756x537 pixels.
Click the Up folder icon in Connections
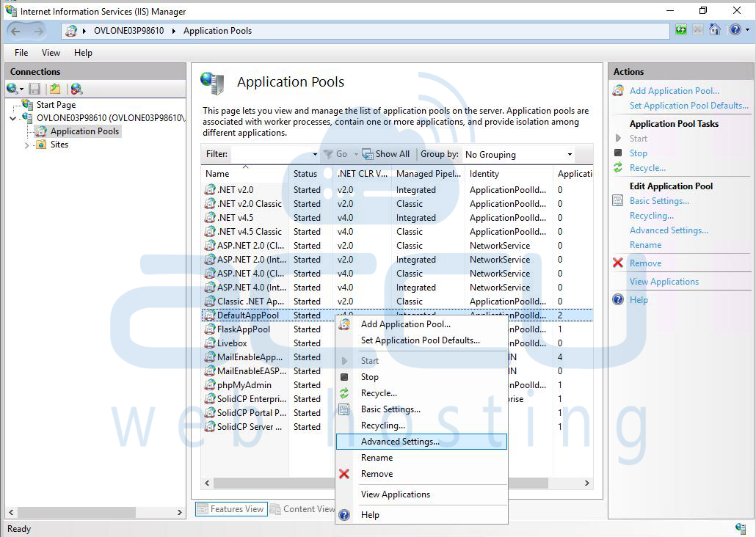(55, 89)
